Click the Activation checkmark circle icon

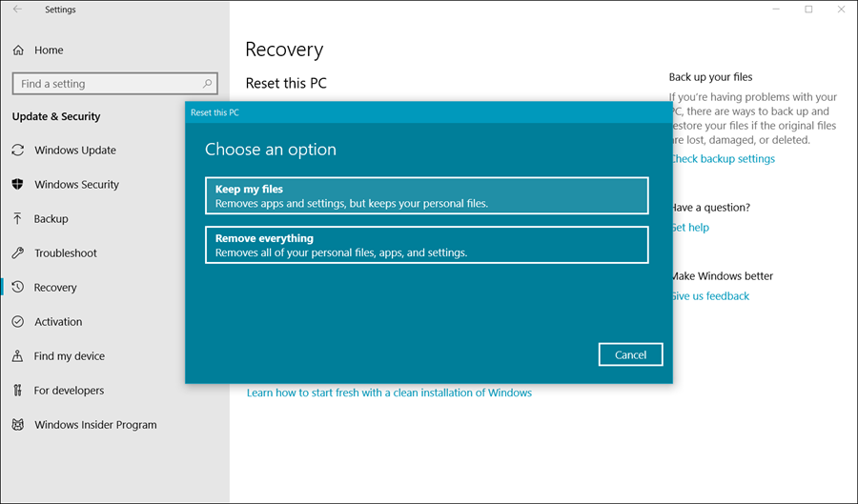point(18,321)
